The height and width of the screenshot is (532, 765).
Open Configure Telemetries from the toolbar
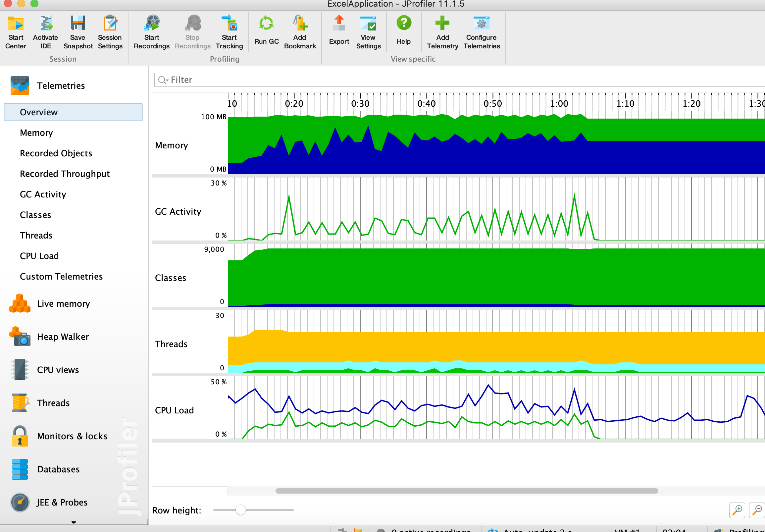482,23
